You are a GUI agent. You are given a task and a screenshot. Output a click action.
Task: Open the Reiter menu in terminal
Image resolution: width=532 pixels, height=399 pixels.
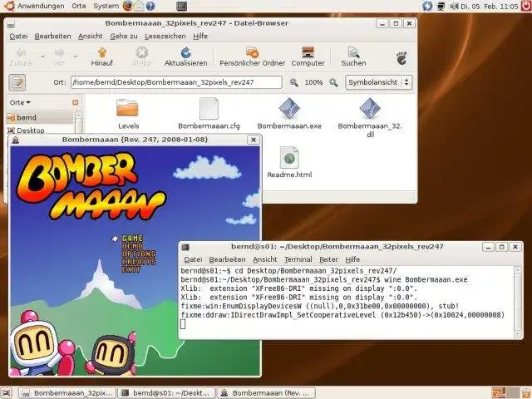(x=328, y=259)
